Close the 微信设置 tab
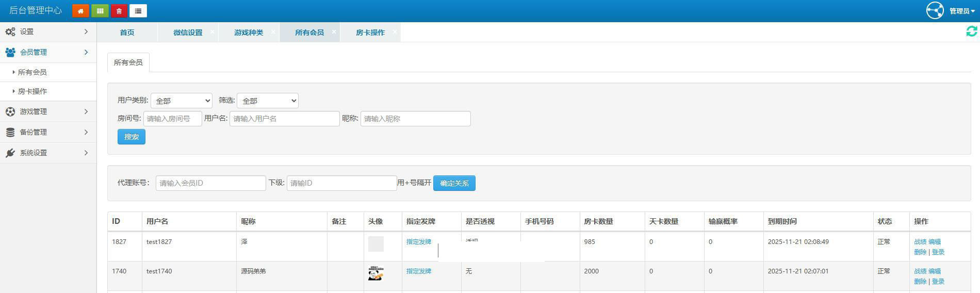The height and width of the screenshot is (293, 980). [x=212, y=32]
